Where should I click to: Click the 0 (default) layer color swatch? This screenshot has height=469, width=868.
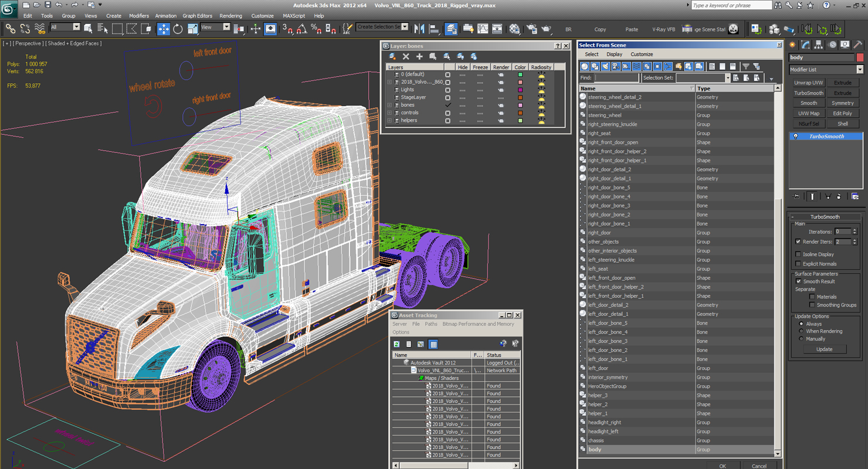[x=520, y=74]
